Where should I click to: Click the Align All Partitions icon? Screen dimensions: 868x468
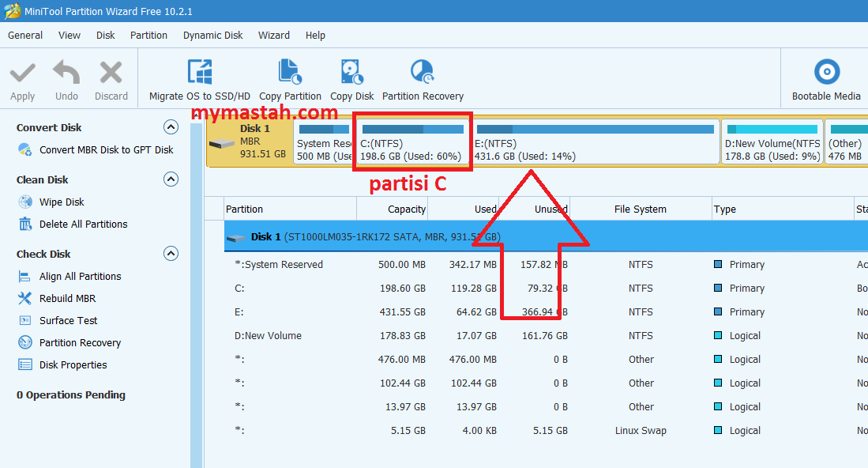25,276
